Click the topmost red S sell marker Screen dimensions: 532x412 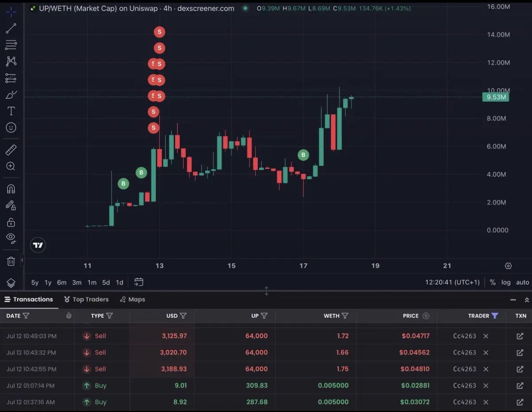click(x=159, y=32)
